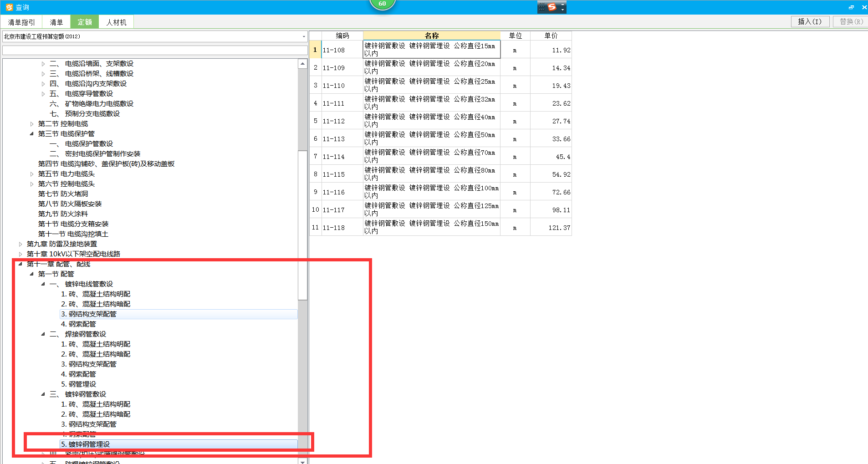The height and width of the screenshot is (464, 868).
Task: Expand 二、电缆沿墙面、支架敷设 node
Action: tap(43, 64)
